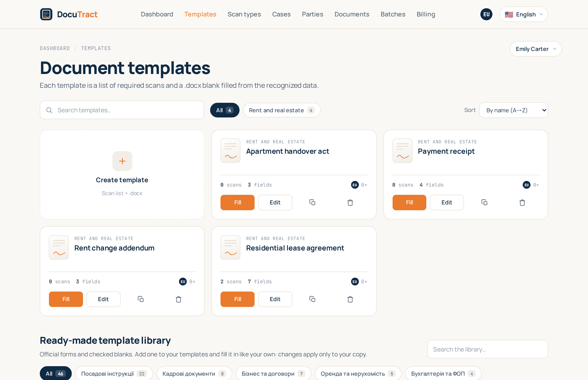Delete the Residential lease agreement template
The width and height of the screenshot is (588, 380).
350,299
